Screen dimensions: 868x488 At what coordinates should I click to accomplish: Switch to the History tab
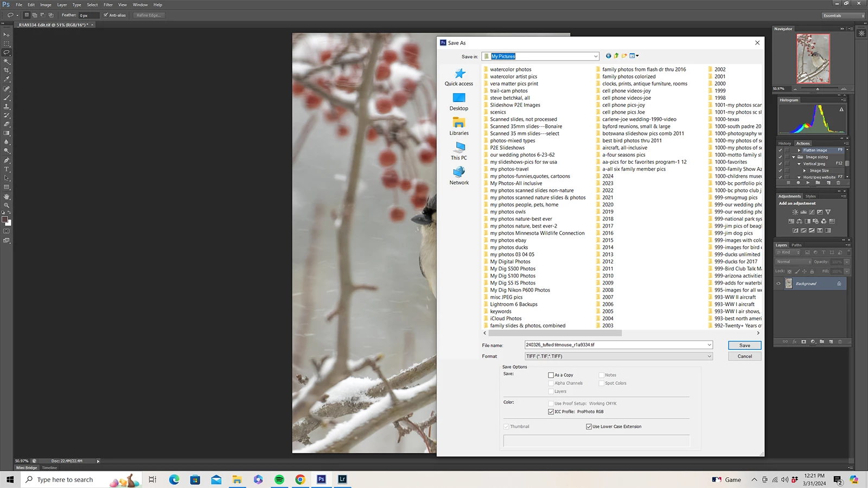784,144
